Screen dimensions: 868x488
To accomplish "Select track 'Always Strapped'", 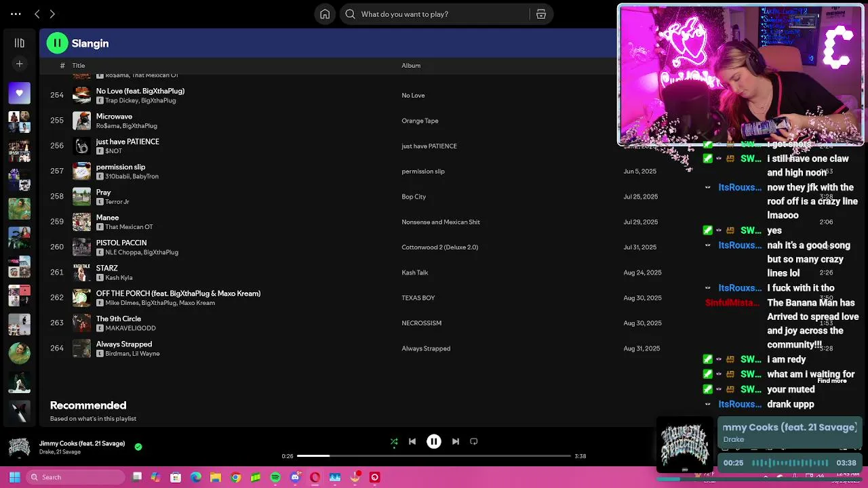I will pyautogui.click(x=124, y=344).
